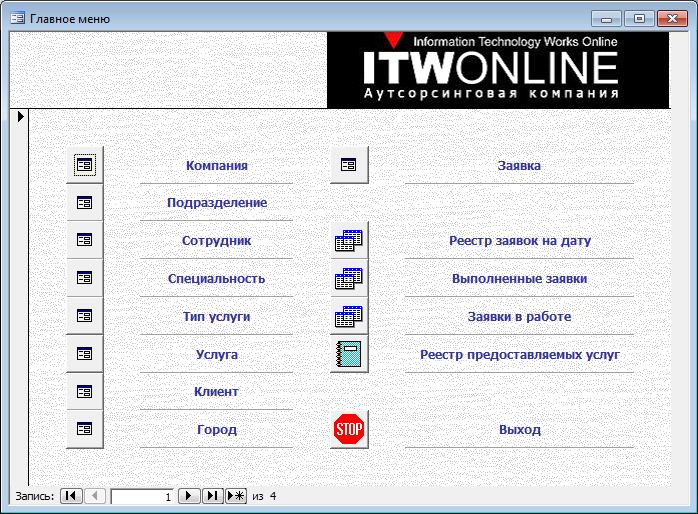Select the record using the record selector arrow
Image resolution: width=698 pixels, height=514 pixels.
20,117
